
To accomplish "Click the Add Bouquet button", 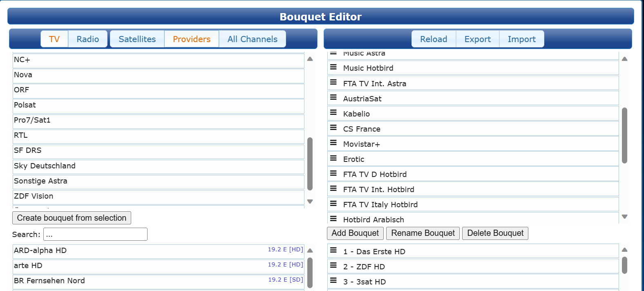I will tap(356, 233).
